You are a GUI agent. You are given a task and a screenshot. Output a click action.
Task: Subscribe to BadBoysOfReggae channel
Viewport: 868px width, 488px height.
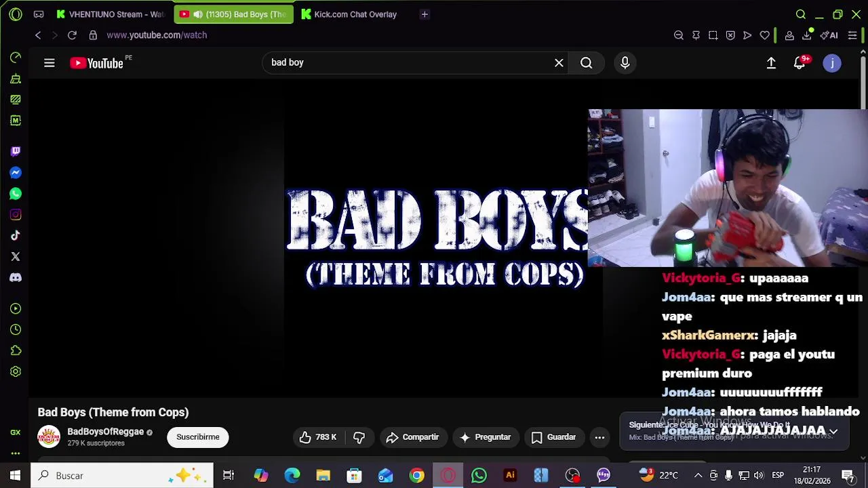pos(198,437)
